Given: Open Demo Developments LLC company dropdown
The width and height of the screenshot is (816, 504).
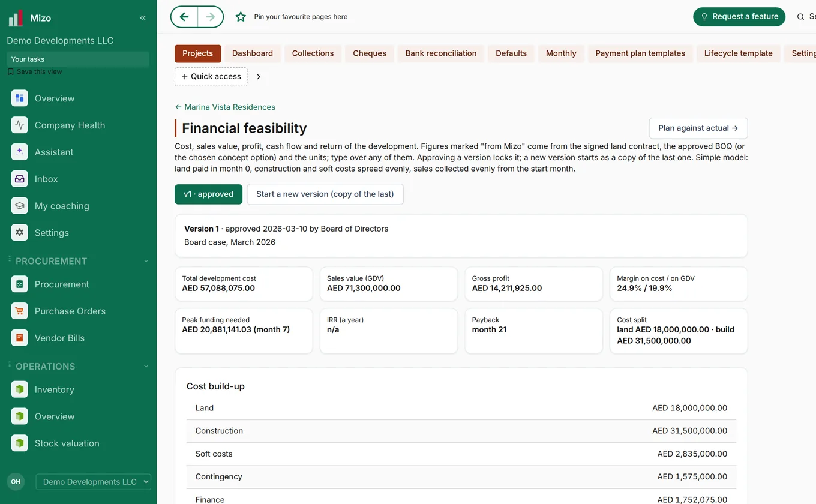Looking at the screenshot, I should (x=94, y=482).
